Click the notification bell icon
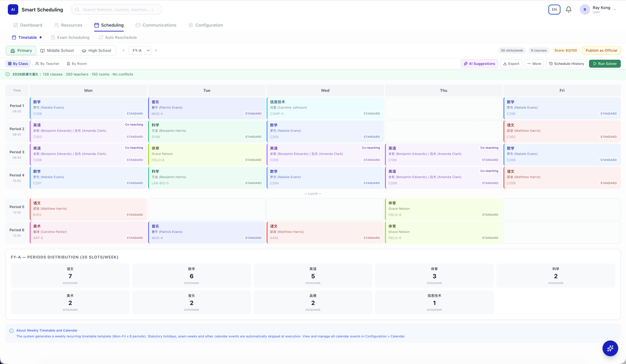The height and width of the screenshot is (364, 626). [568, 9]
